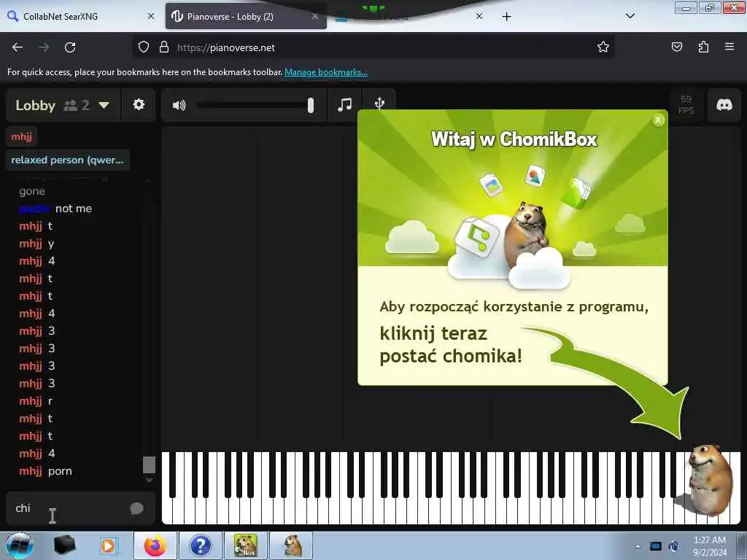Viewport: 747px width, 560px height.
Task: Open the ChomikBox taskbar icon
Action: coord(245,545)
